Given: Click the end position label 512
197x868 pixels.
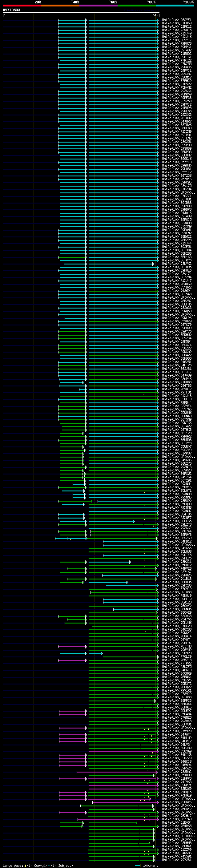Looking at the screenshot, I should (155, 15).
